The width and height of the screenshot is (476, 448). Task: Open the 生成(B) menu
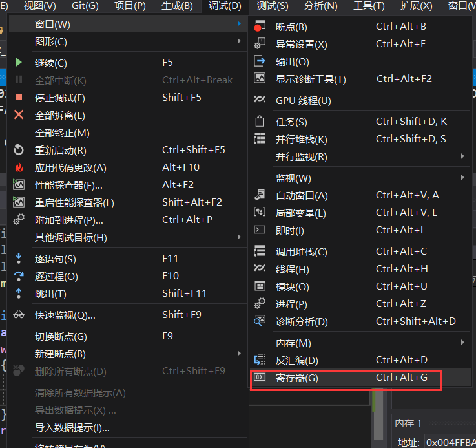tap(177, 6)
